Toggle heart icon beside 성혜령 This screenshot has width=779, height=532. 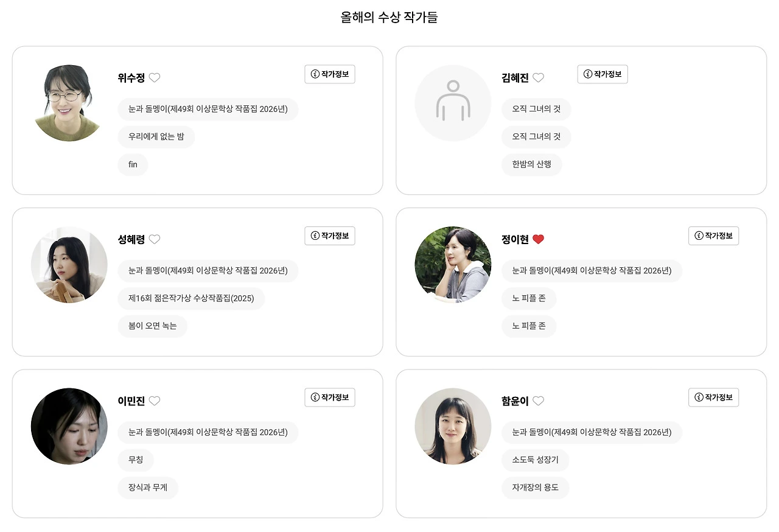point(155,239)
